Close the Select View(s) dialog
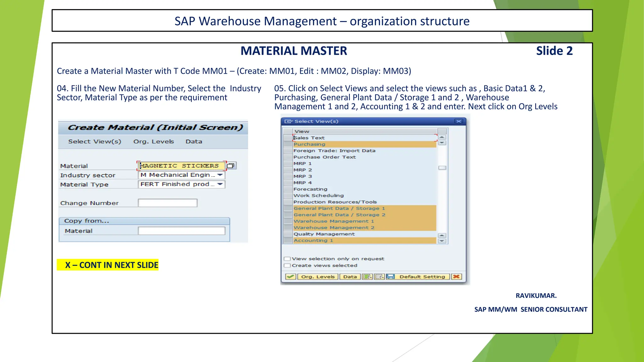The height and width of the screenshot is (362, 644). (459, 121)
